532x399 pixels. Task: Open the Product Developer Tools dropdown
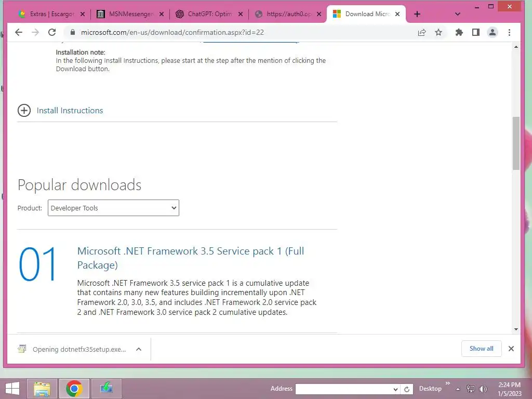tap(113, 208)
